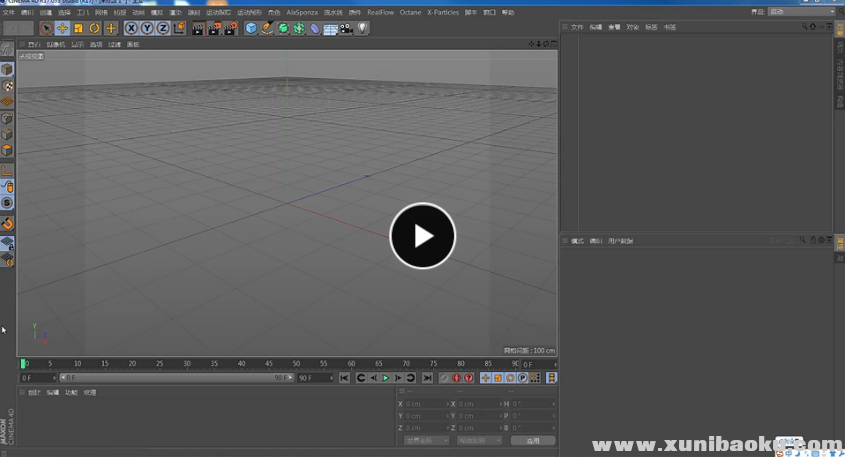Click the Go to End of animation button
The width and height of the screenshot is (845, 457).
click(x=427, y=378)
